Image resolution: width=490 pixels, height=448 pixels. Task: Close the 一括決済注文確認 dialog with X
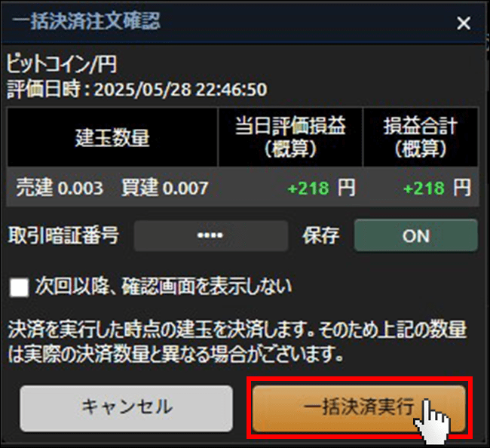click(x=464, y=23)
